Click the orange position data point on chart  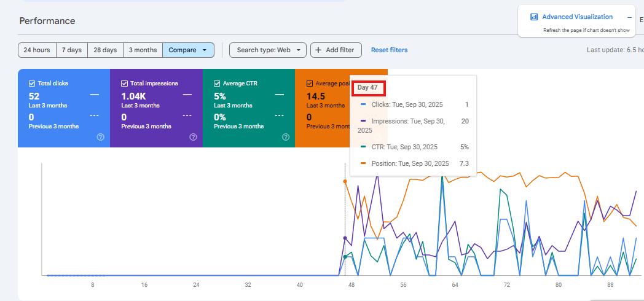click(345, 181)
